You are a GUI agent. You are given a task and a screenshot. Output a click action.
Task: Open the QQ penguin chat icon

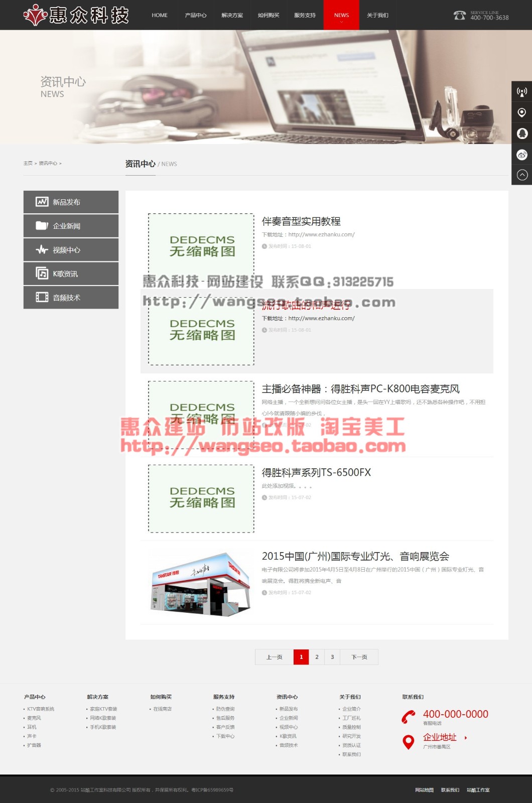[522, 133]
